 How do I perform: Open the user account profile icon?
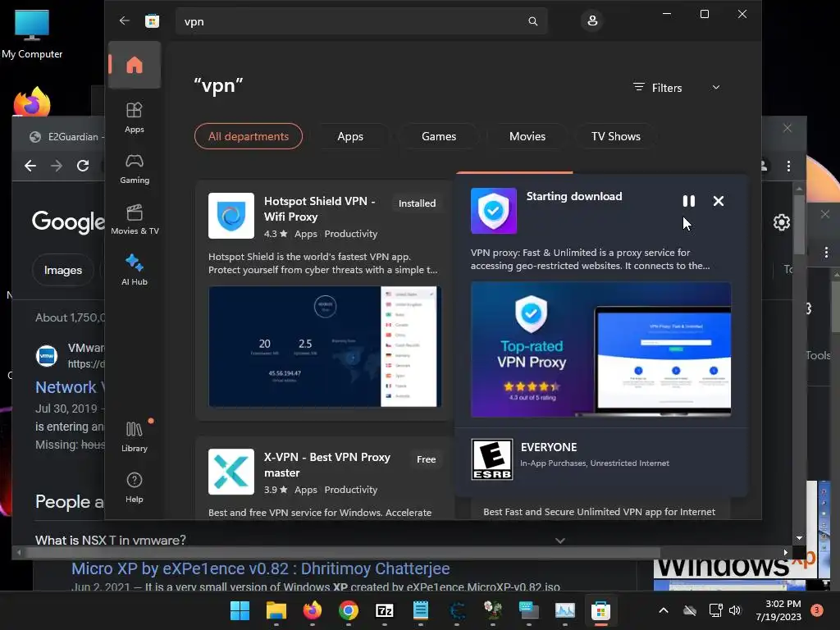[592, 21]
